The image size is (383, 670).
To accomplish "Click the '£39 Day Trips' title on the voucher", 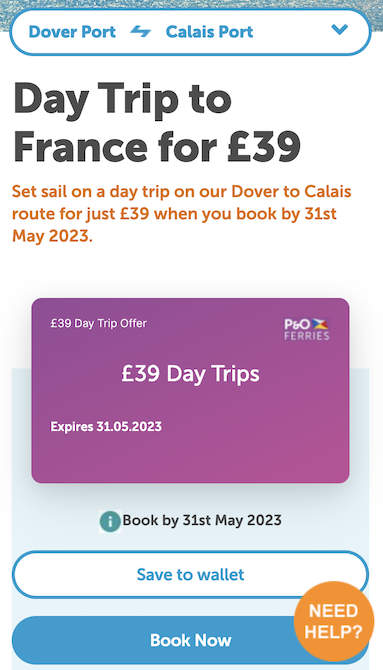I will 191,374.
